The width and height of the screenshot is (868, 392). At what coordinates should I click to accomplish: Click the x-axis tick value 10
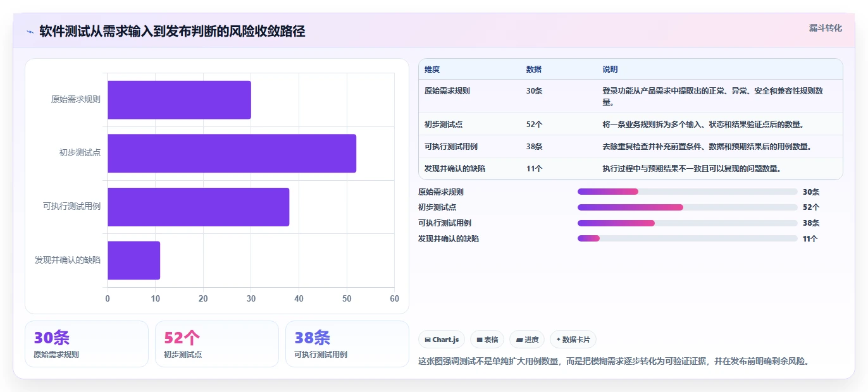pyautogui.click(x=156, y=298)
